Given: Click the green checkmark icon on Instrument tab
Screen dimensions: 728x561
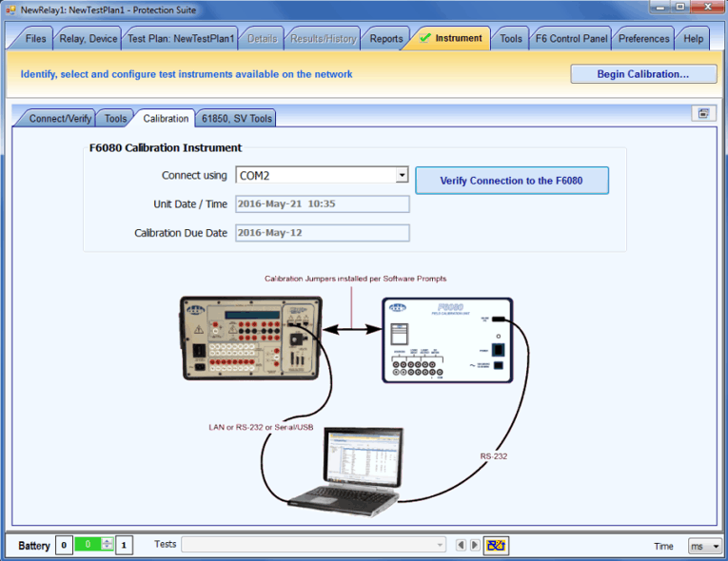Looking at the screenshot, I should click(x=424, y=38).
